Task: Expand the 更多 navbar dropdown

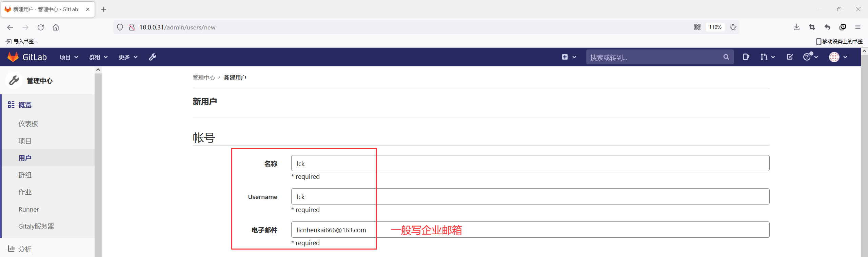Action: coord(128,57)
